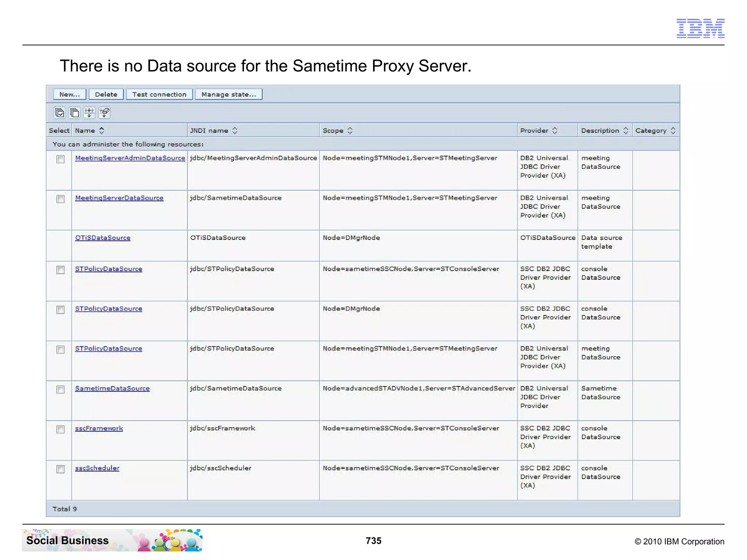Click the Select All items icon
Viewport: 747px width, 560px height.
coord(59,113)
